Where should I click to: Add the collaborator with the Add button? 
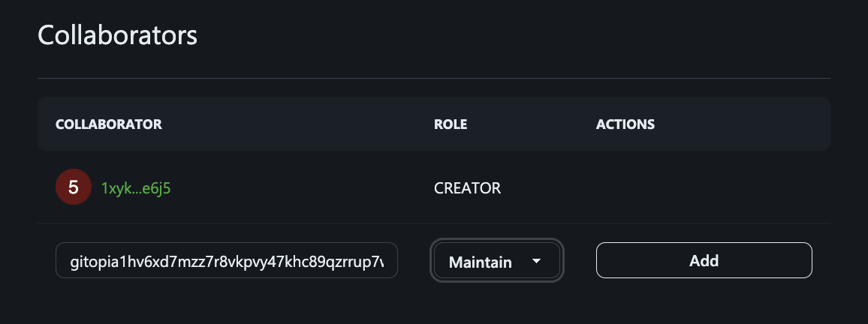click(x=704, y=260)
